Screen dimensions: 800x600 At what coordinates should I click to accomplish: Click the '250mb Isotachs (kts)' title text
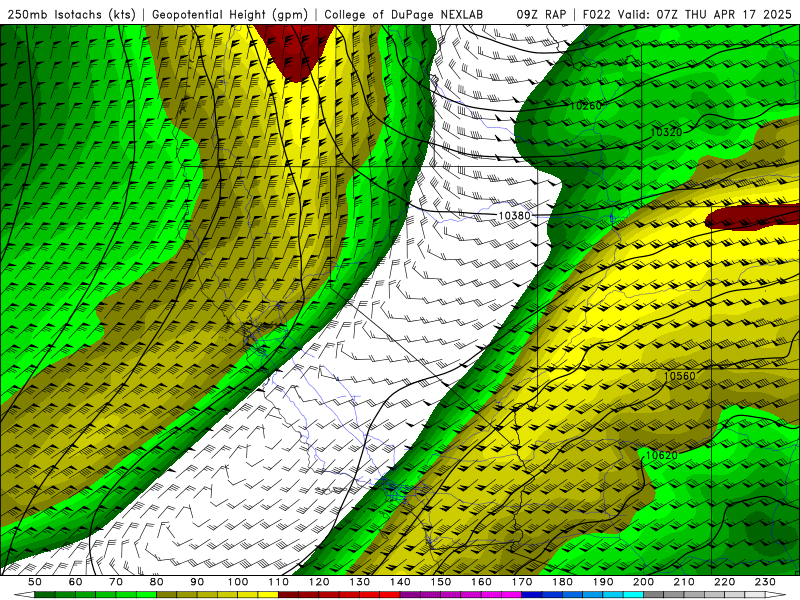(x=71, y=15)
